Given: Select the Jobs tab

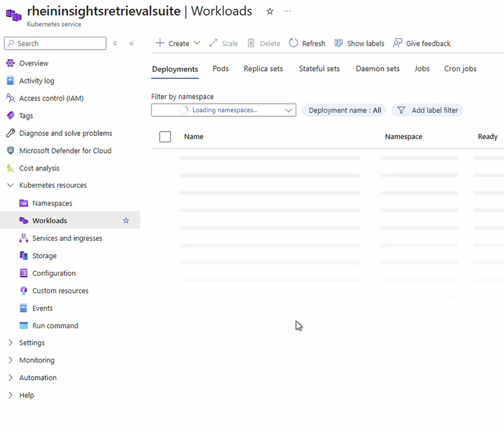Looking at the screenshot, I should (x=422, y=69).
